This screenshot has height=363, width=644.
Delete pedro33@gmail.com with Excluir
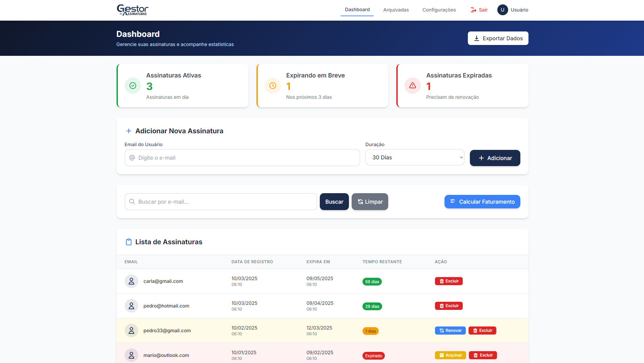click(482, 331)
